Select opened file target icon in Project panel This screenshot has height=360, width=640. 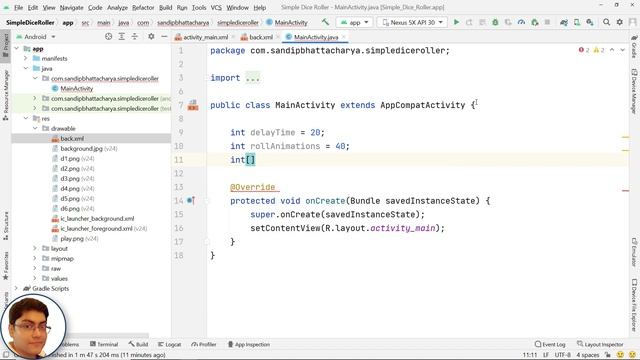tap(109, 37)
